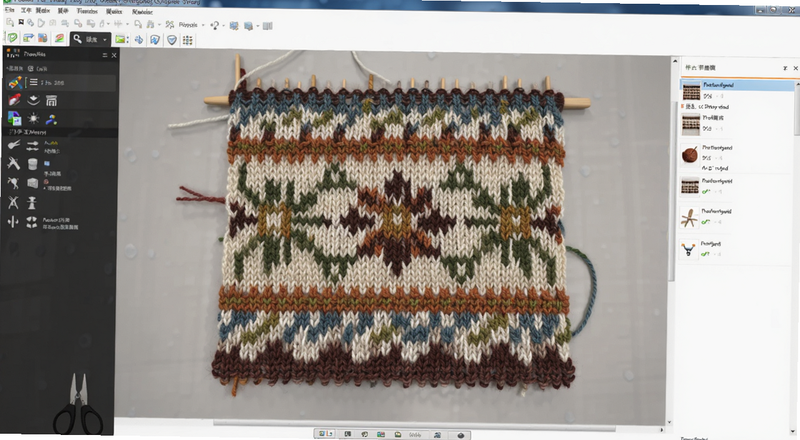The image size is (800, 440).
Task: Select the blue and yellow figure icon
Action: coord(51,119)
